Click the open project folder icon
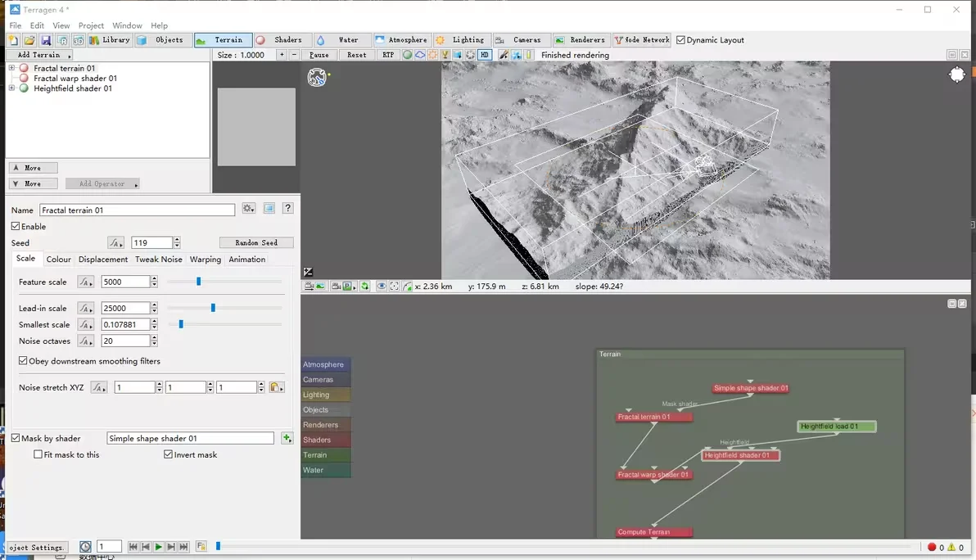The image size is (976, 560). [x=29, y=40]
